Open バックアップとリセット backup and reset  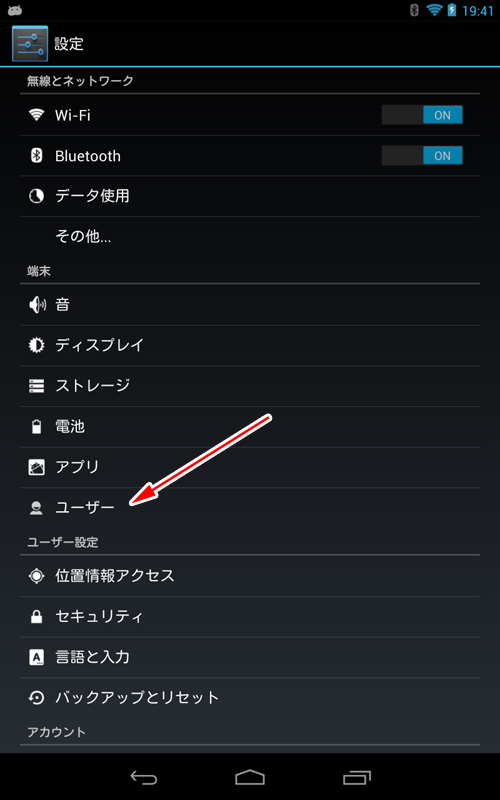(x=250, y=697)
